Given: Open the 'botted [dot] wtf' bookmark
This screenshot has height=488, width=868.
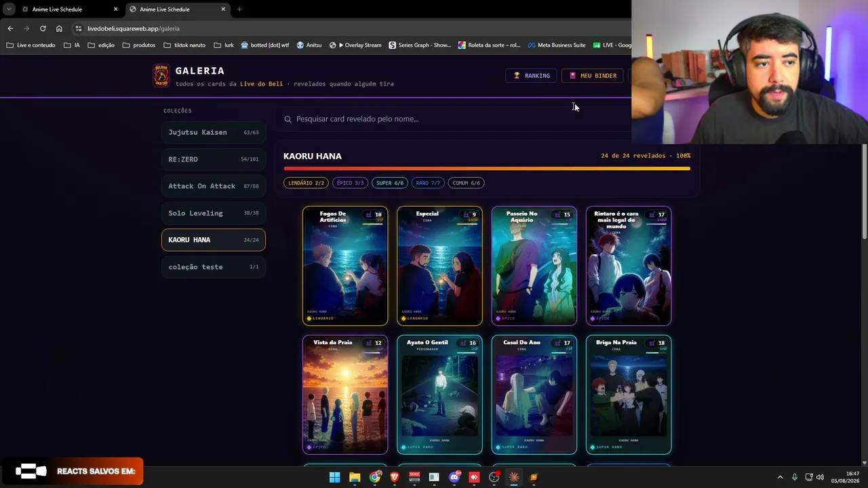Looking at the screenshot, I should coord(264,45).
